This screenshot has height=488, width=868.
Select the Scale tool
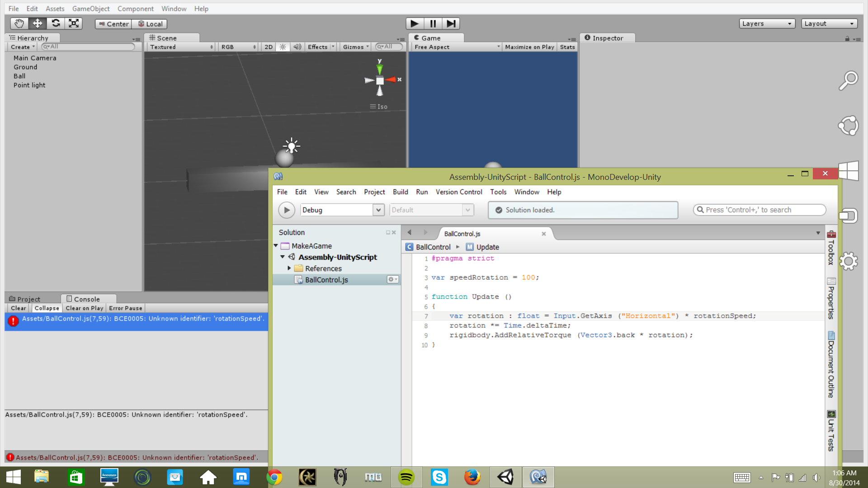pos(74,23)
